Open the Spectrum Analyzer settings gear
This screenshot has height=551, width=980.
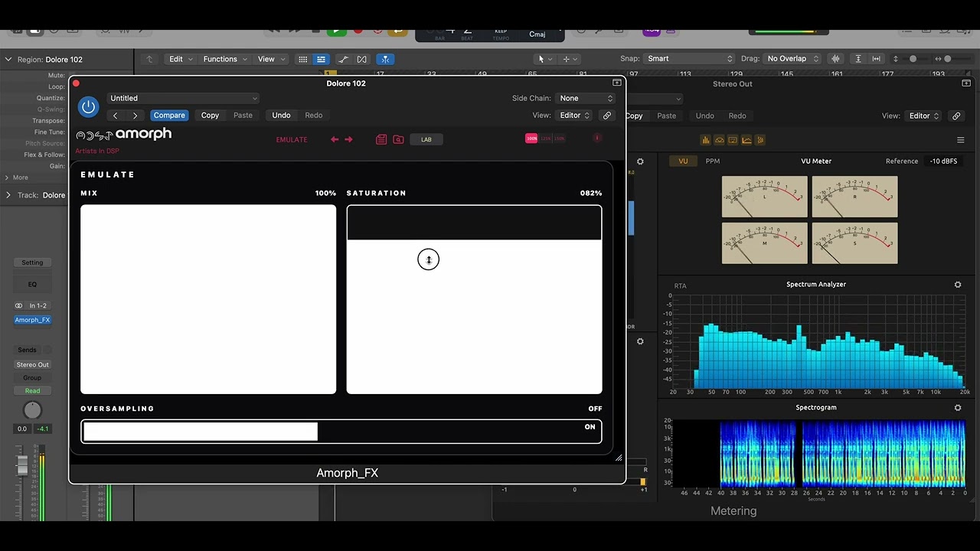pos(958,285)
